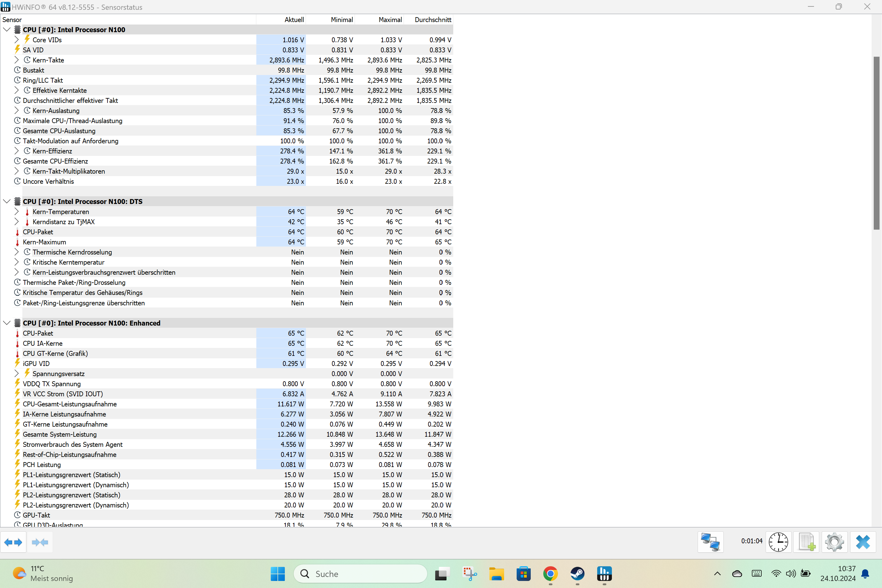Click the Maximal column header
Viewport: 882px width, 588px height.
[379, 20]
